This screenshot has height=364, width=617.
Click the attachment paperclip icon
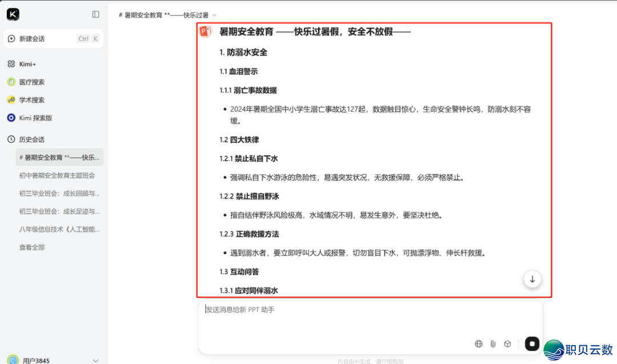click(493, 343)
